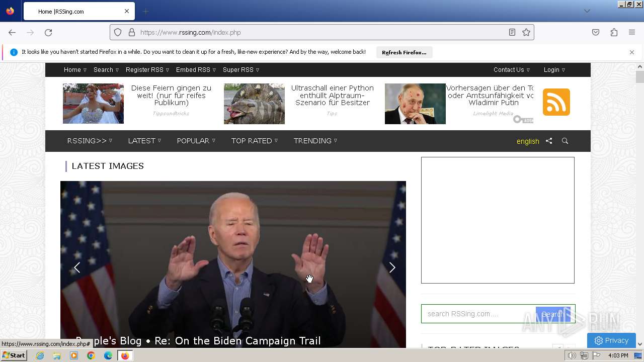
Task: Open the python snake ad thumbnail
Action: point(254,104)
